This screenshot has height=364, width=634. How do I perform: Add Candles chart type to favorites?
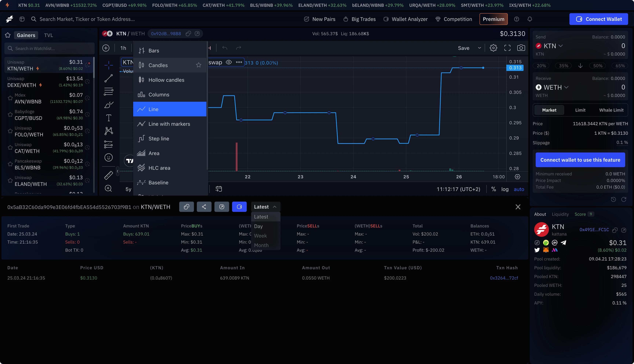click(199, 65)
